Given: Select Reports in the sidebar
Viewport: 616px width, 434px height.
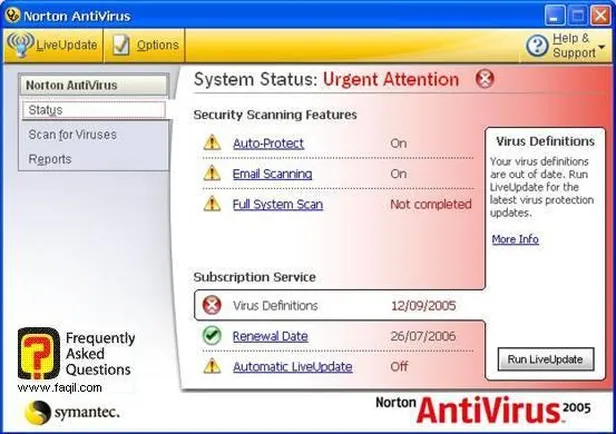Looking at the screenshot, I should [x=50, y=159].
